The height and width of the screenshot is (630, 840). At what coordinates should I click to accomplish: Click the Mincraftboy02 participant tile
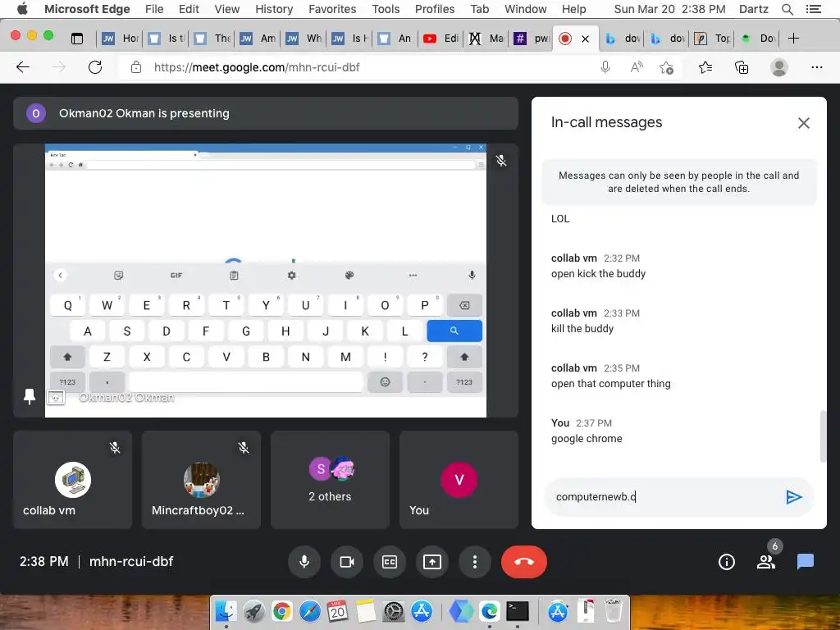pyautogui.click(x=201, y=479)
